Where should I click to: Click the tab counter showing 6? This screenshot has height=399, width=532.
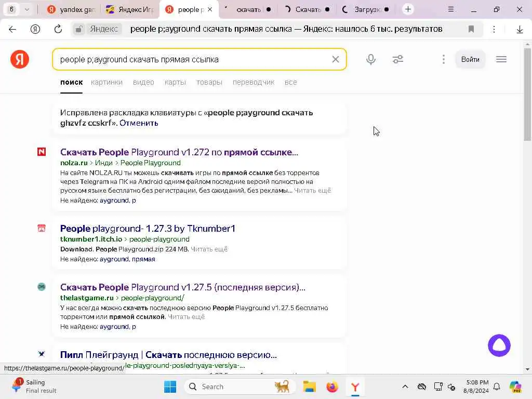click(x=11, y=9)
